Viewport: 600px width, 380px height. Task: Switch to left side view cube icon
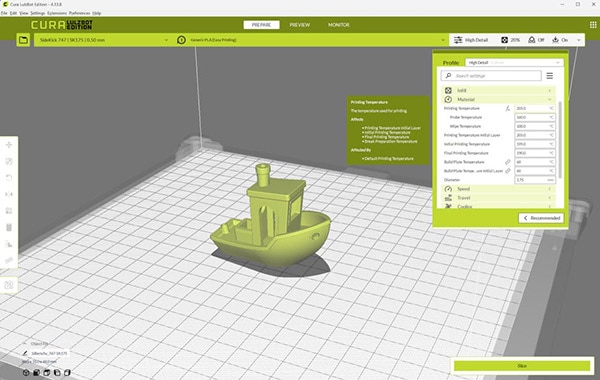(57, 372)
